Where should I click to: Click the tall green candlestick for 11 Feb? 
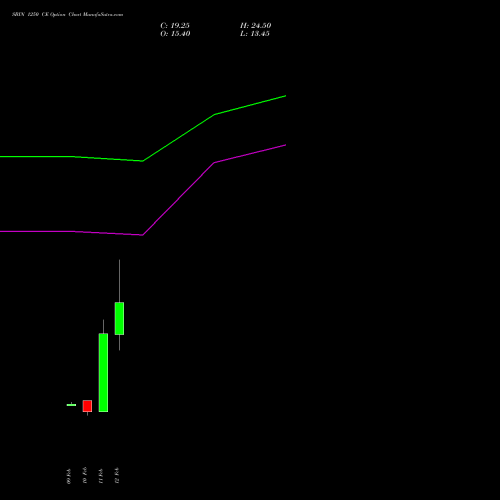point(103,373)
